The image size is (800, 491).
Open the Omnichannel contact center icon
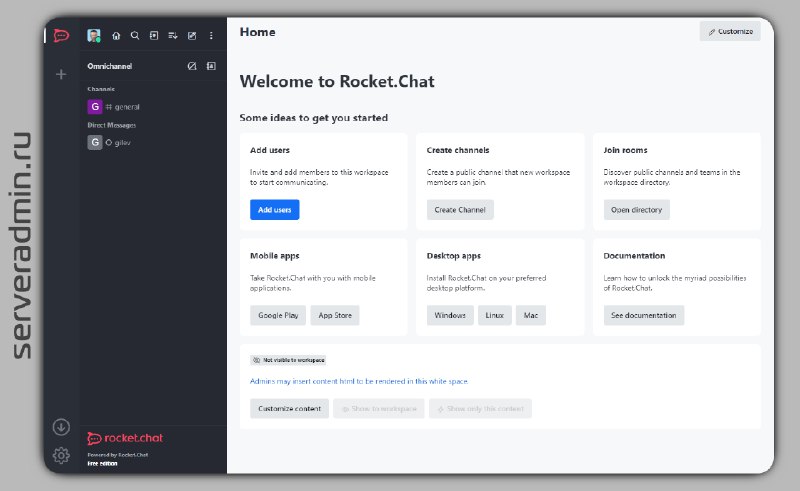[x=211, y=66]
